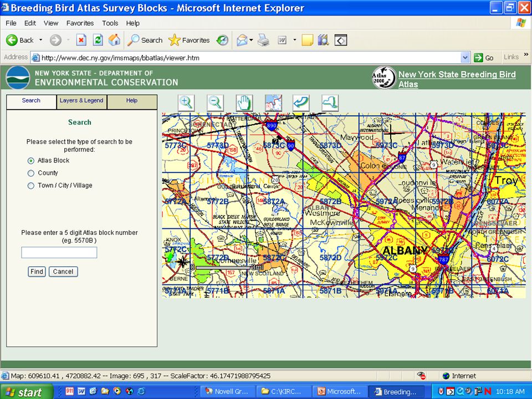532x399 pixels.
Task: Open the Favorites pane
Action: pos(189,40)
